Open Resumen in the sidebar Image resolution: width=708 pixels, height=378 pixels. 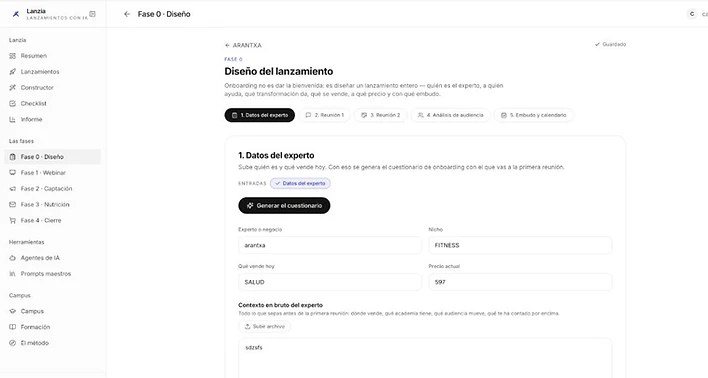coord(52,56)
